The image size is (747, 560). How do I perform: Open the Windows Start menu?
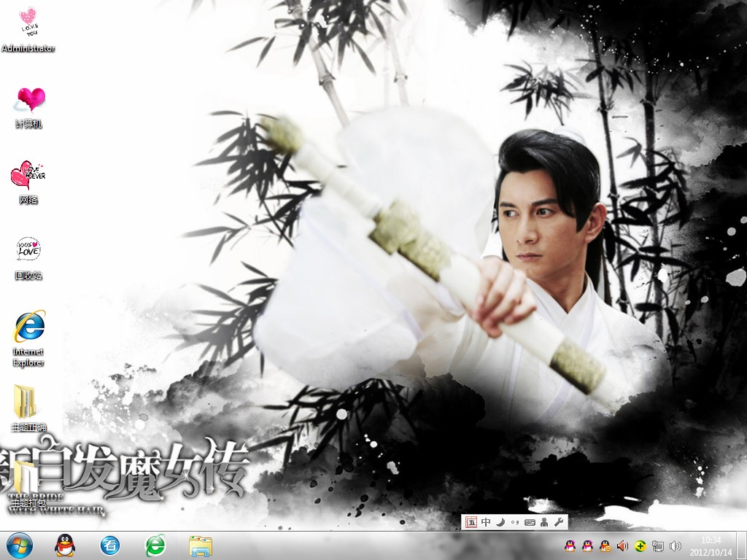click(x=20, y=545)
